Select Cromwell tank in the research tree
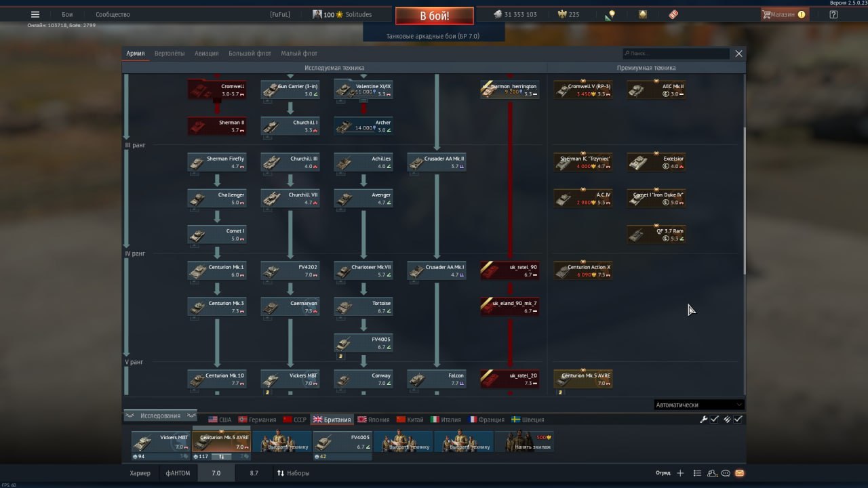 (x=217, y=89)
